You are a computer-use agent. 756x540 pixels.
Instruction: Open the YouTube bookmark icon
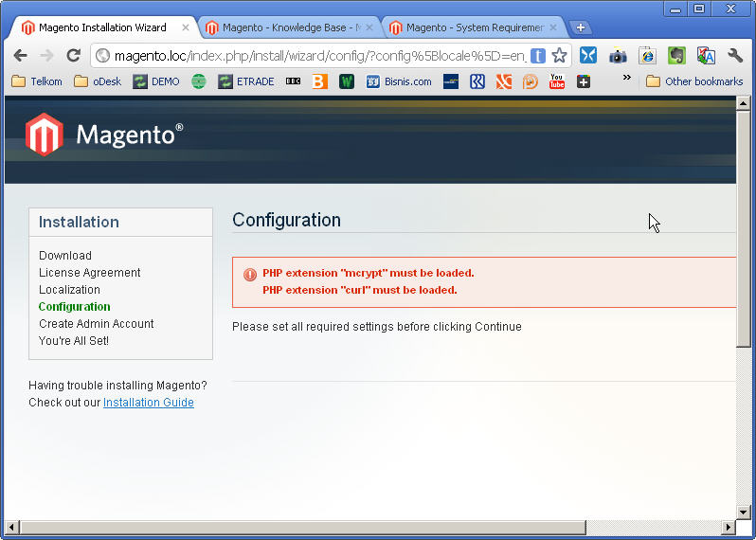pos(557,81)
